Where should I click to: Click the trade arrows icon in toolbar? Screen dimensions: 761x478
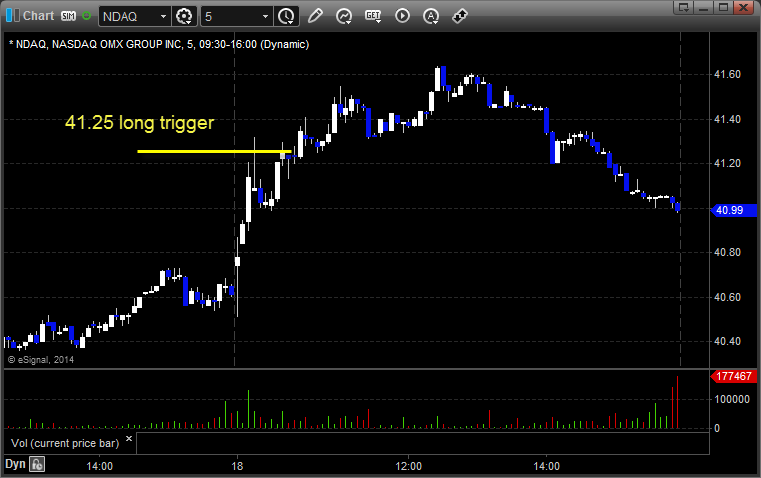[459, 16]
